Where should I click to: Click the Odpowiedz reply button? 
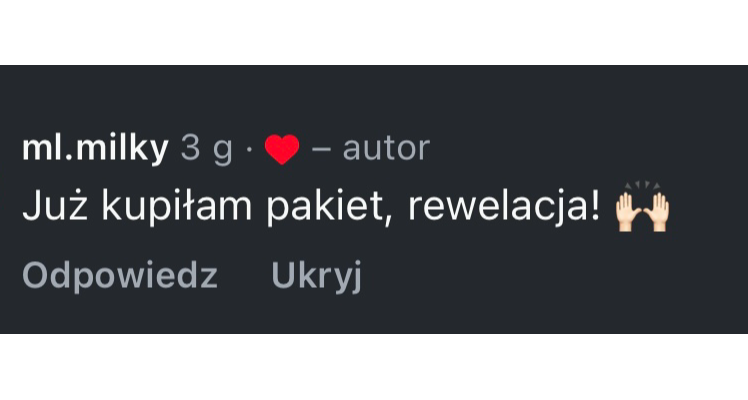120,276
